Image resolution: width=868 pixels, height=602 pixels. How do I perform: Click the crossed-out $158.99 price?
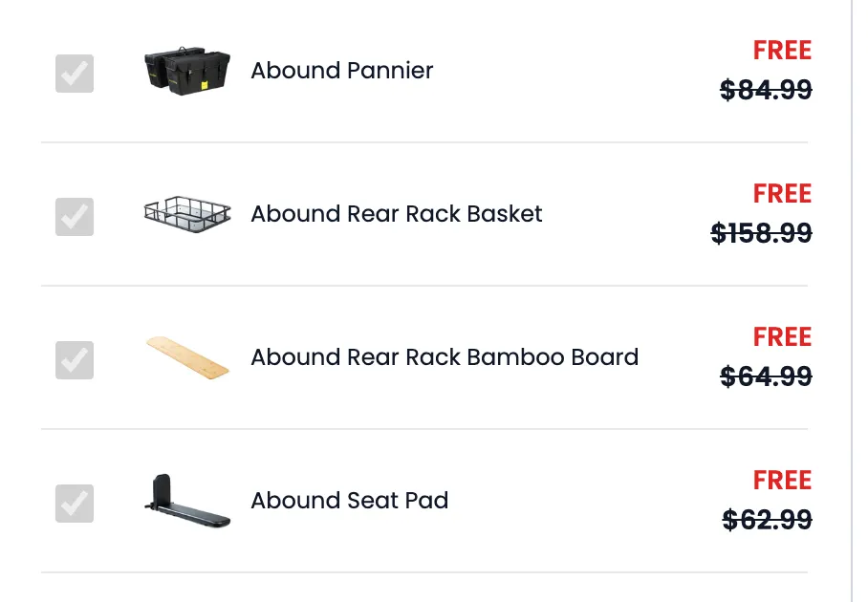pyautogui.click(x=762, y=233)
